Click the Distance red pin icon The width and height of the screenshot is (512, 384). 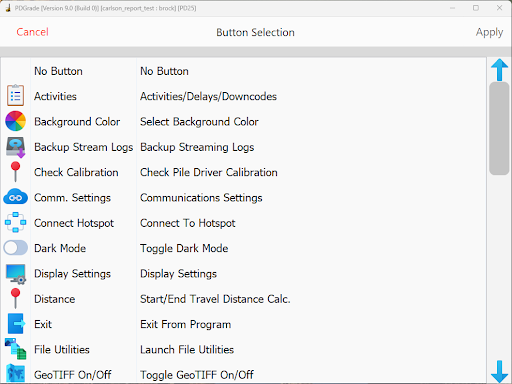point(15,298)
